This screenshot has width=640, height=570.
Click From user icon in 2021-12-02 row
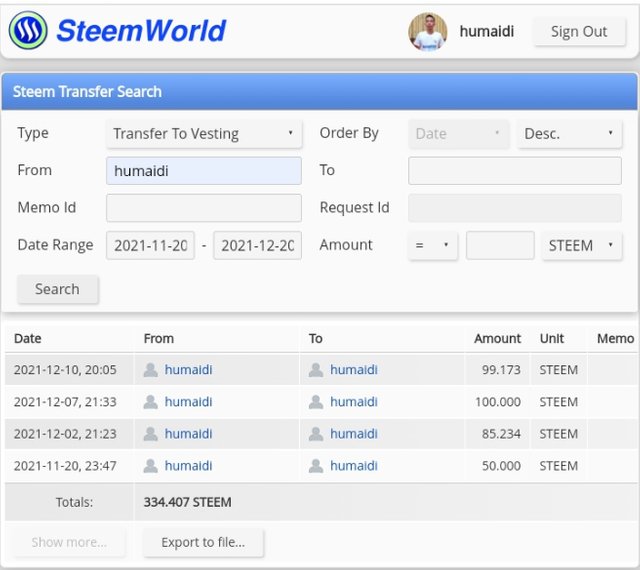151,434
